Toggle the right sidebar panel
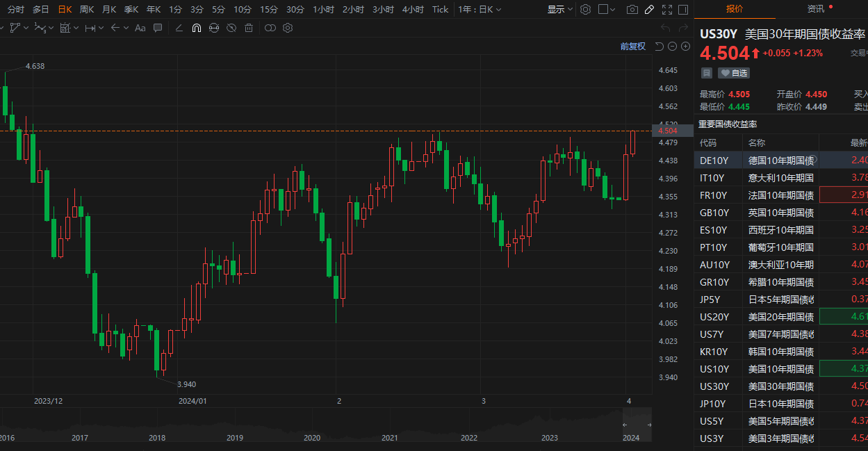This screenshot has width=868, height=451. [684, 10]
